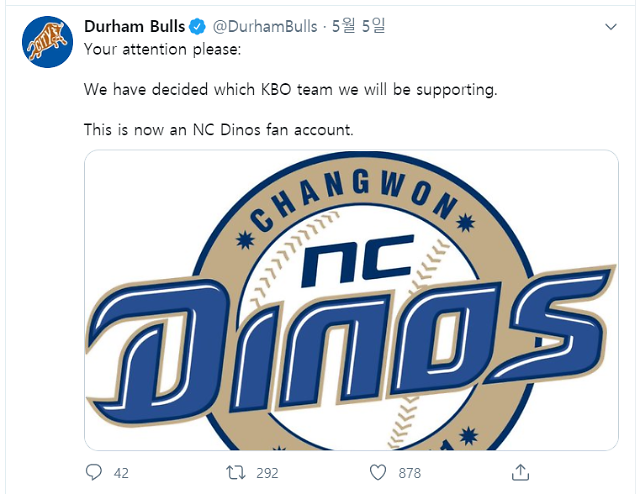The width and height of the screenshot is (640, 494).
Task: Click the KBO team supporting sentence
Action: (x=290, y=90)
